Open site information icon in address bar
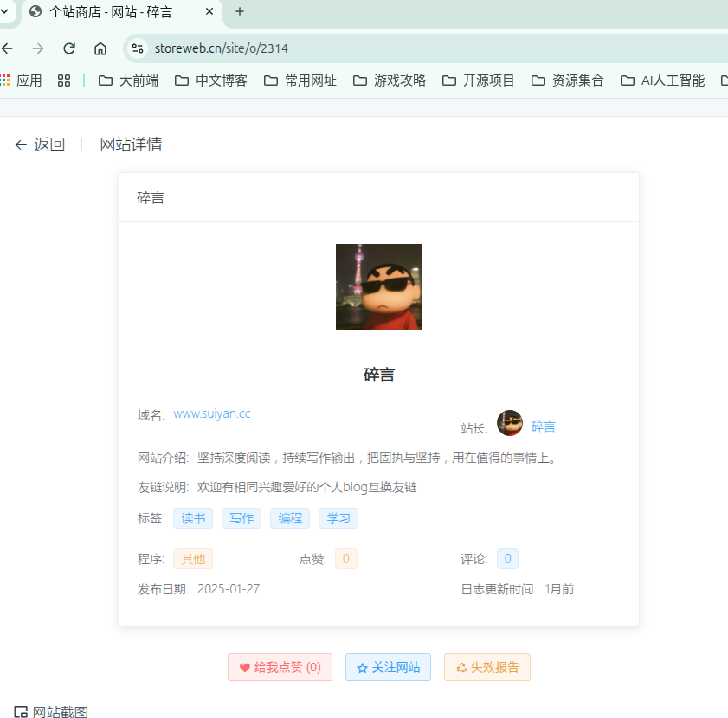The height and width of the screenshot is (718, 728). (138, 48)
